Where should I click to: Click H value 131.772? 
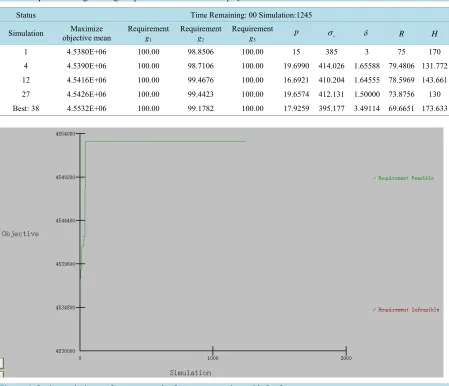(435, 66)
